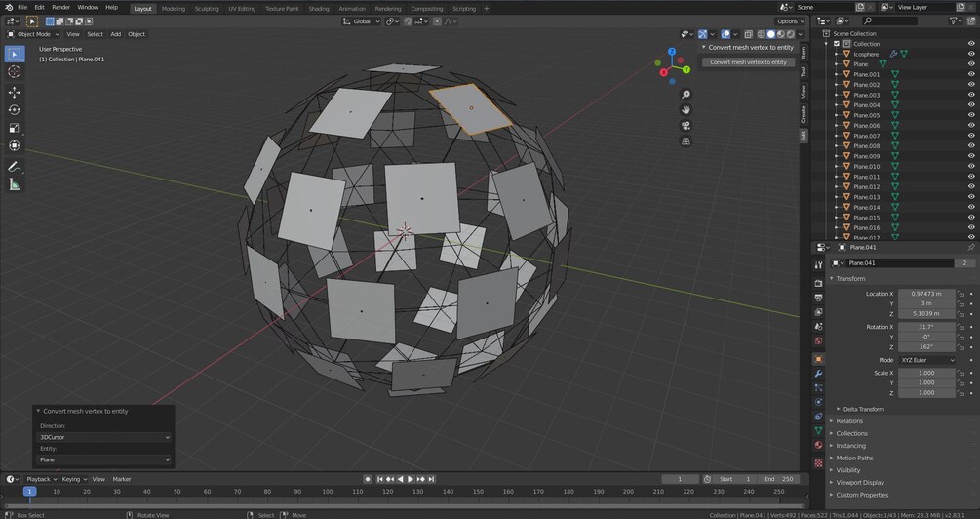Click the End frame 250 field
This screenshot has height=519, width=980.
pyautogui.click(x=779, y=480)
